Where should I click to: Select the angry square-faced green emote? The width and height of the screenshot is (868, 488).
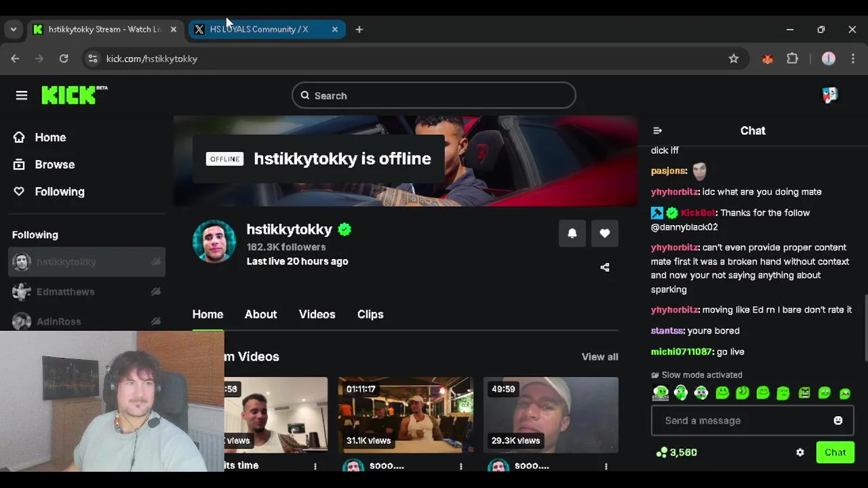[x=804, y=392]
